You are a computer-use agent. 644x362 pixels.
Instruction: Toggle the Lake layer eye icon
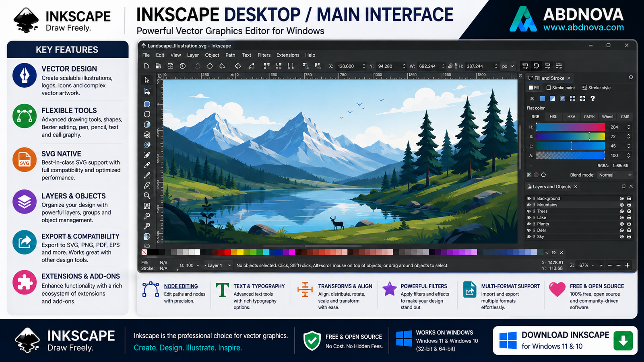[529, 218]
